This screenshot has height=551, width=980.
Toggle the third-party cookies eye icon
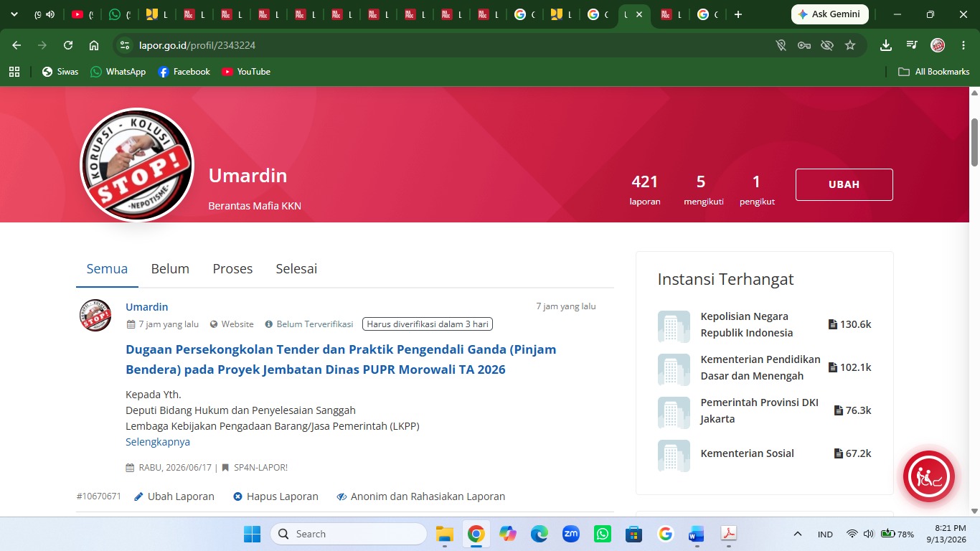tap(827, 45)
